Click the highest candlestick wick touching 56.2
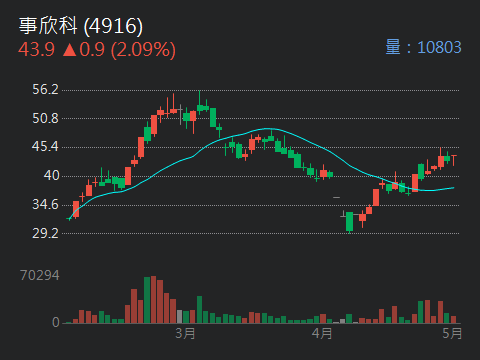The image size is (480, 360). coord(200,103)
